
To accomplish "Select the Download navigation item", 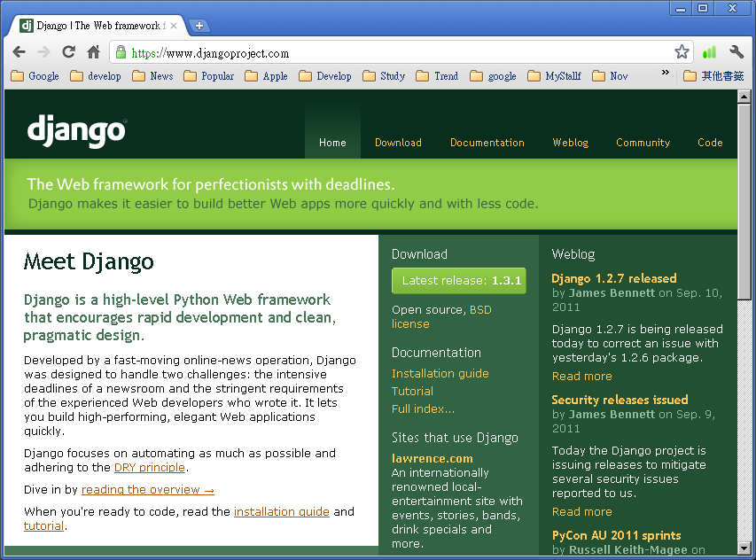I will [x=398, y=143].
